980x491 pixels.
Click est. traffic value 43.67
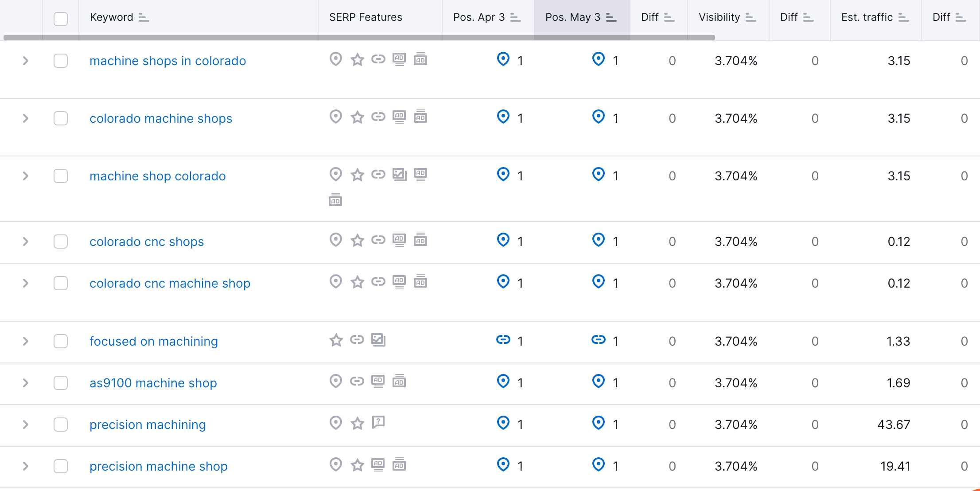pyautogui.click(x=894, y=425)
